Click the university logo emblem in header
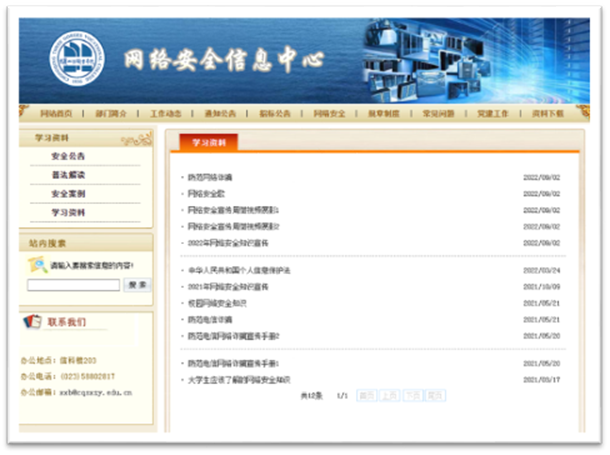Viewport: 610px width, 455px height. pyautogui.click(x=78, y=60)
